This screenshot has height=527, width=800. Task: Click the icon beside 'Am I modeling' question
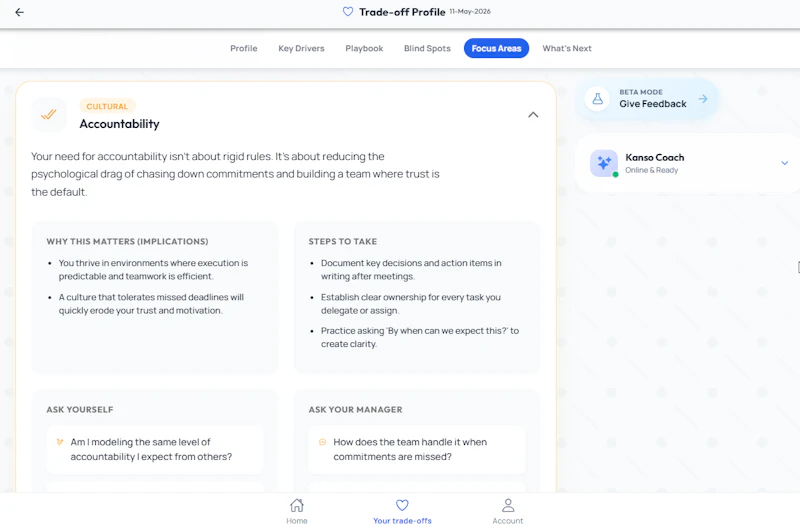click(x=60, y=442)
